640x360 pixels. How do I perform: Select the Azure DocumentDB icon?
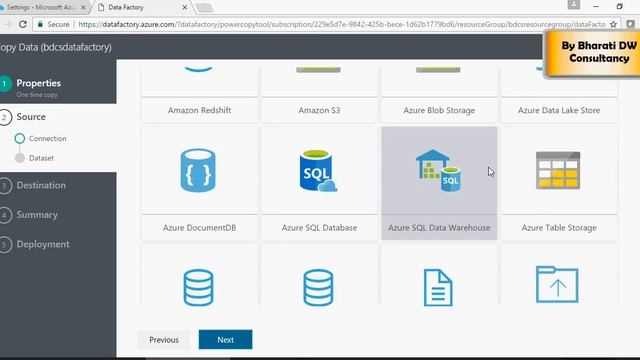coord(198,170)
